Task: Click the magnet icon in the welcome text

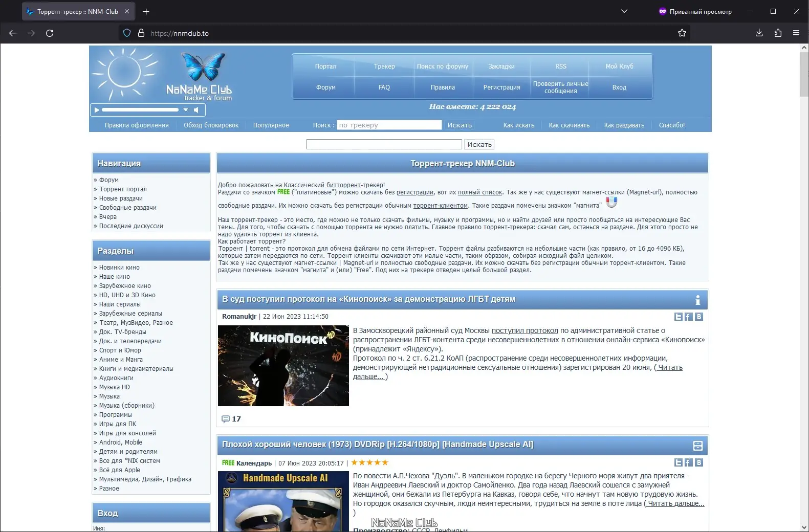Action: point(611,203)
